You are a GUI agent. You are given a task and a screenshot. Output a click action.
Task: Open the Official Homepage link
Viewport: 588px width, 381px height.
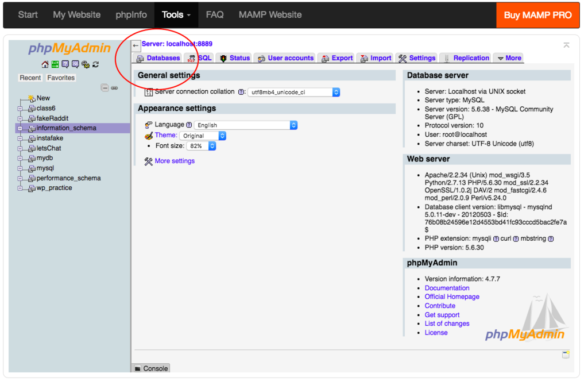pyautogui.click(x=452, y=297)
